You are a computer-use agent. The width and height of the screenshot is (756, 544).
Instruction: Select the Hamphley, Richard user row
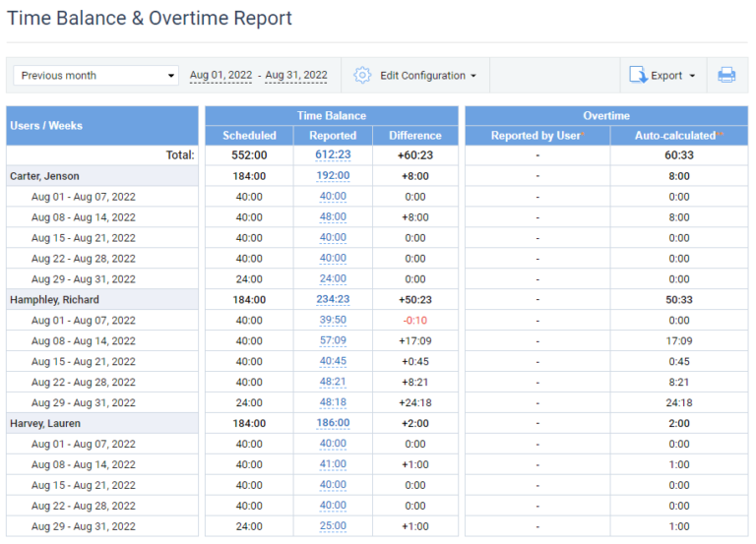pos(54,300)
